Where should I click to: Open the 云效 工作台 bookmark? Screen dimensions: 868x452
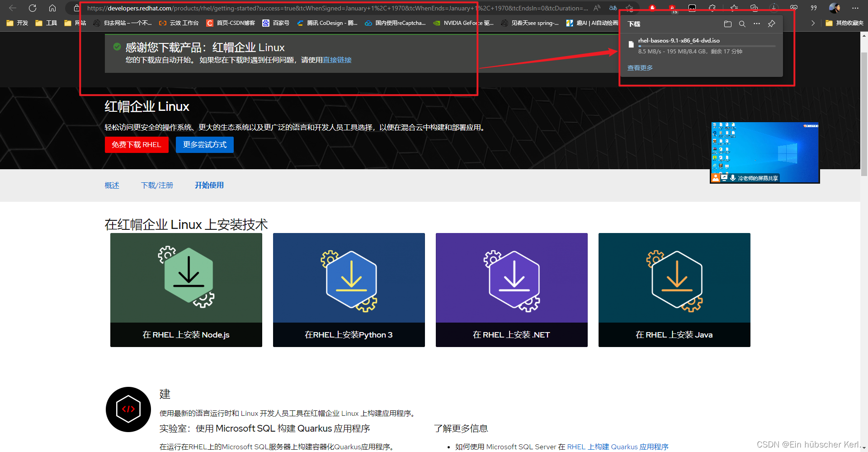tap(179, 23)
